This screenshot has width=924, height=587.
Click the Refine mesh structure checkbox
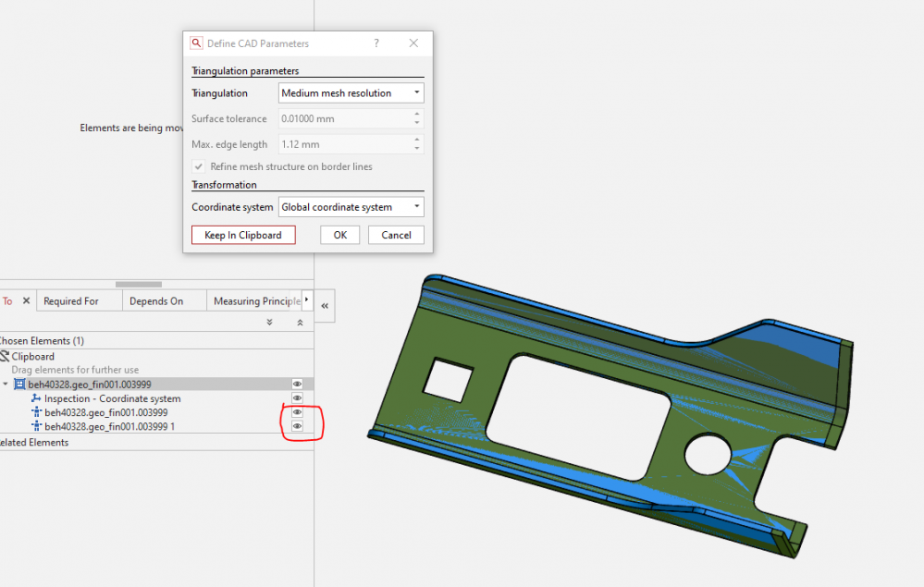198,166
